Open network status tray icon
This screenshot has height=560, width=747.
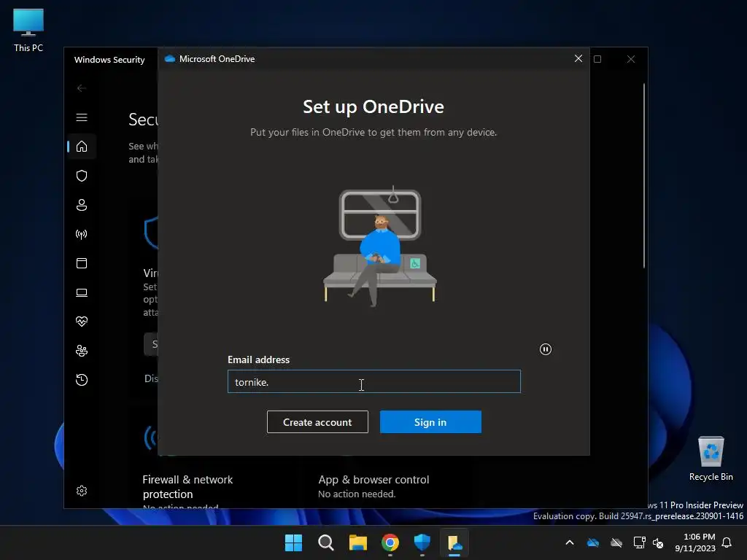[x=639, y=542]
